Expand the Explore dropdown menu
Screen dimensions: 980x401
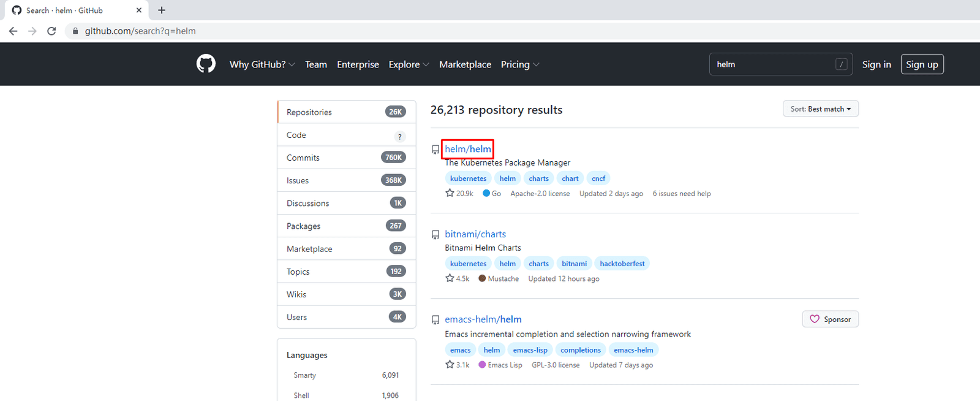click(409, 64)
